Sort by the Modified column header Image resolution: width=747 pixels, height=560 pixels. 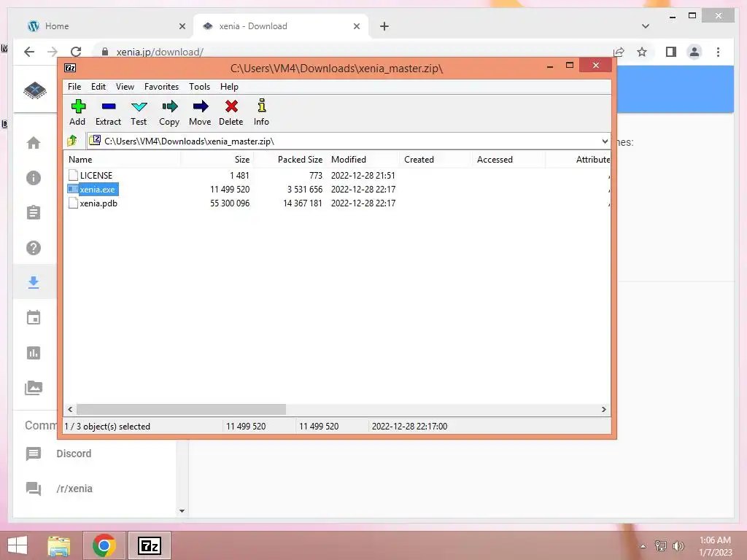(363, 160)
